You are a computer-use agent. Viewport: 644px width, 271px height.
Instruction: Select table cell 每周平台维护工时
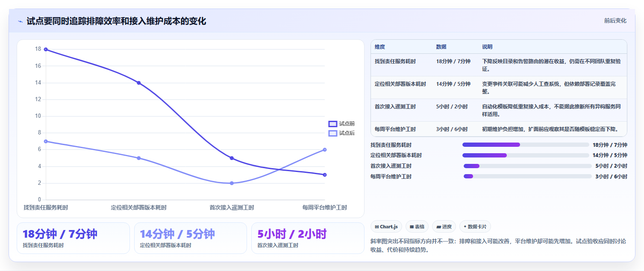[x=395, y=129]
